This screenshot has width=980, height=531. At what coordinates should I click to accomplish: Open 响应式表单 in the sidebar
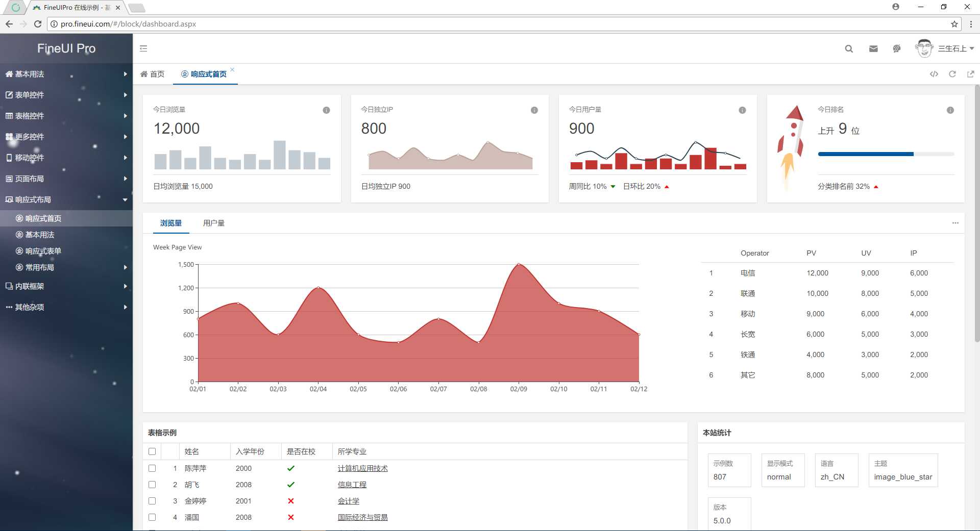[66, 251]
